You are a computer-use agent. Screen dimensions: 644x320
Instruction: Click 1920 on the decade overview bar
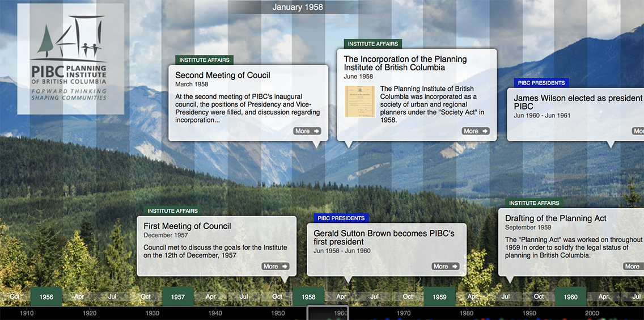[90, 313]
